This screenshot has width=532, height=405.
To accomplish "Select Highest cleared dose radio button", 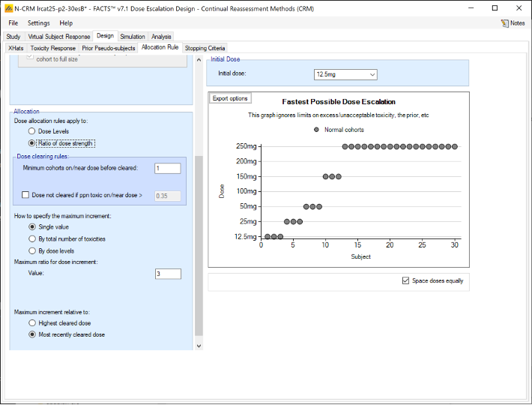I will pyautogui.click(x=31, y=322).
